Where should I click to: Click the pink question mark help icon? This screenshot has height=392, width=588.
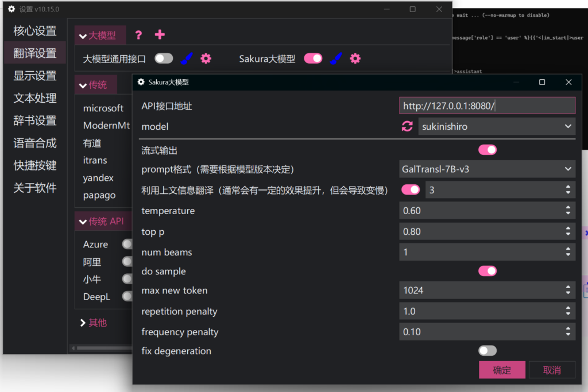coord(138,35)
